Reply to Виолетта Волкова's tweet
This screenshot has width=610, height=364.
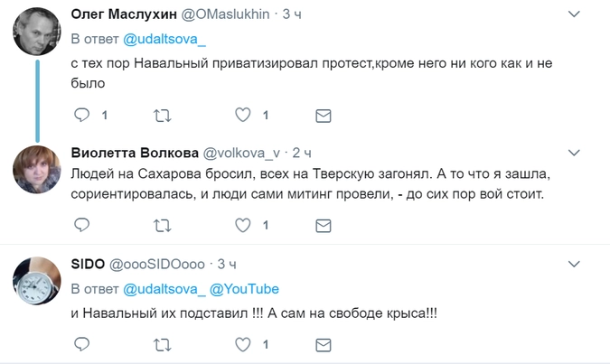tap(80, 224)
